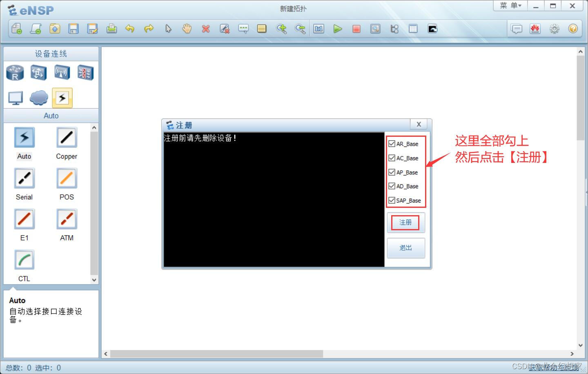Select the hand pan tool
The height and width of the screenshot is (374, 588).
(187, 29)
